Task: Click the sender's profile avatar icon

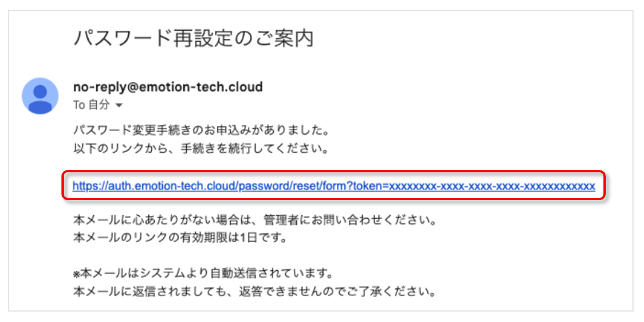Action: [40, 96]
